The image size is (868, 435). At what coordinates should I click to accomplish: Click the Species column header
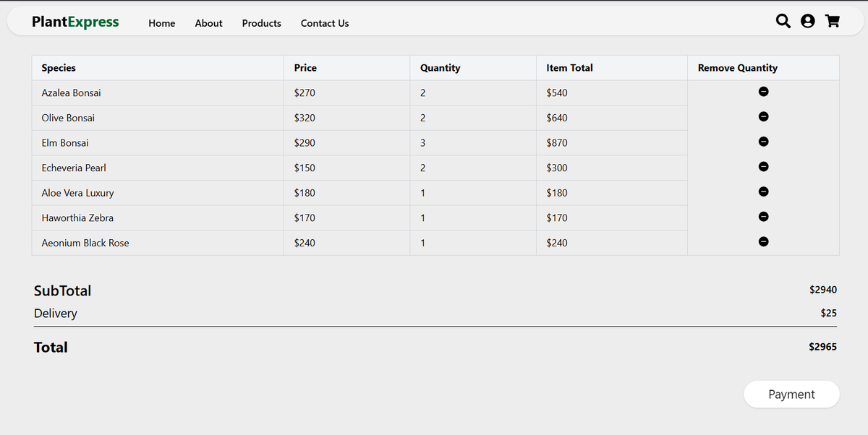click(59, 68)
